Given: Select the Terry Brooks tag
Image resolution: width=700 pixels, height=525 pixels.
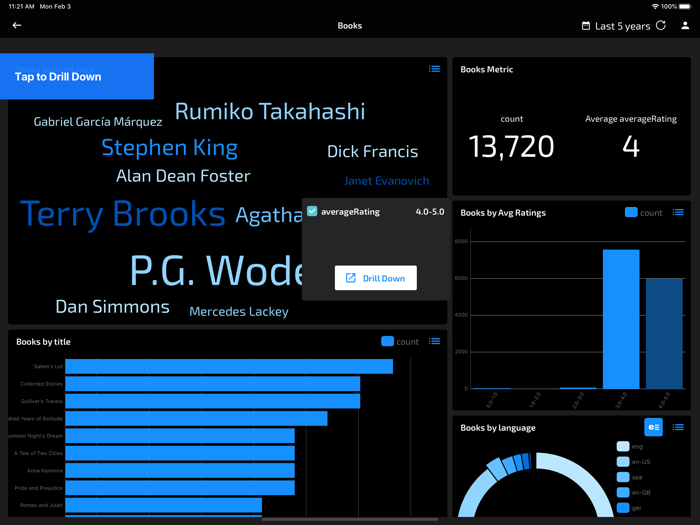Looking at the screenshot, I should 123,214.
